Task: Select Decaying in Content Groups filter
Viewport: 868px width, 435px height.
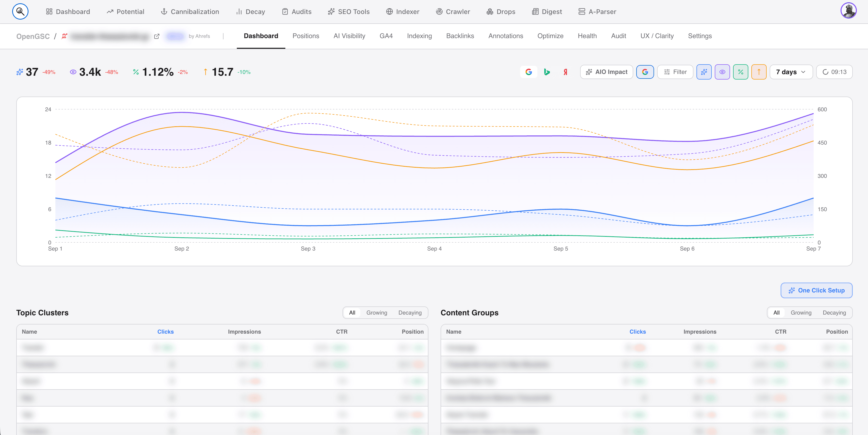Action: (x=834, y=312)
